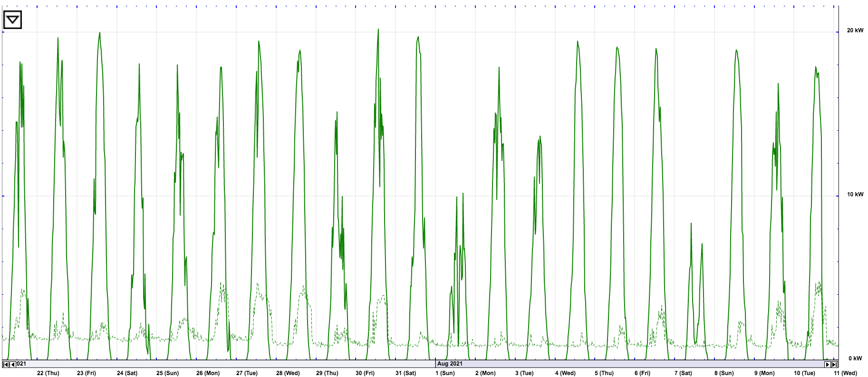The height and width of the screenshot is (377, 868).
Task: Click the 10 (Tue) date label
Action: pos(804,373)
